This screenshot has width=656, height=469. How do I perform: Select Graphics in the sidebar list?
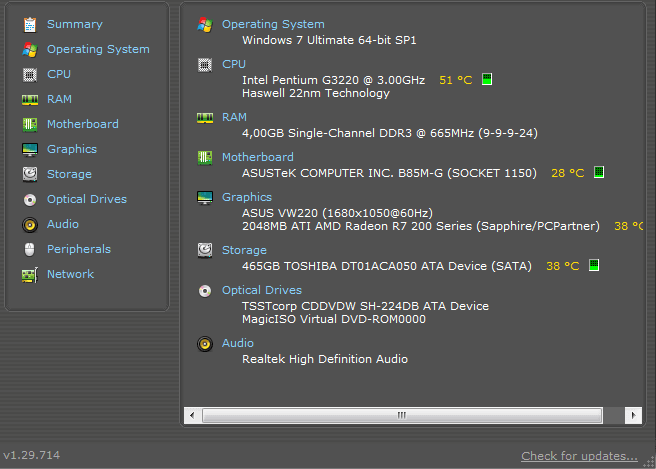click(x=72, y=149)
